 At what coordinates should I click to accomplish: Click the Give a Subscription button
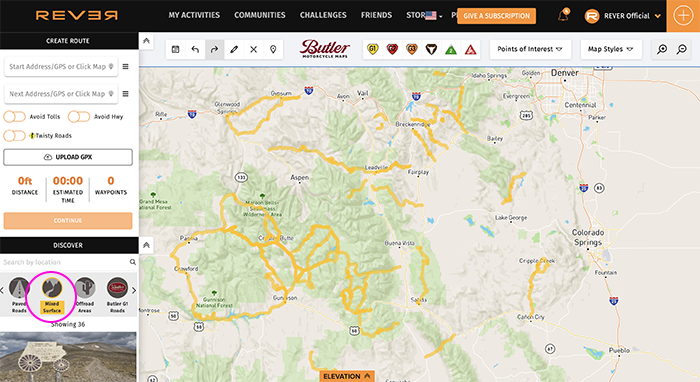click(x=496, y=16)
